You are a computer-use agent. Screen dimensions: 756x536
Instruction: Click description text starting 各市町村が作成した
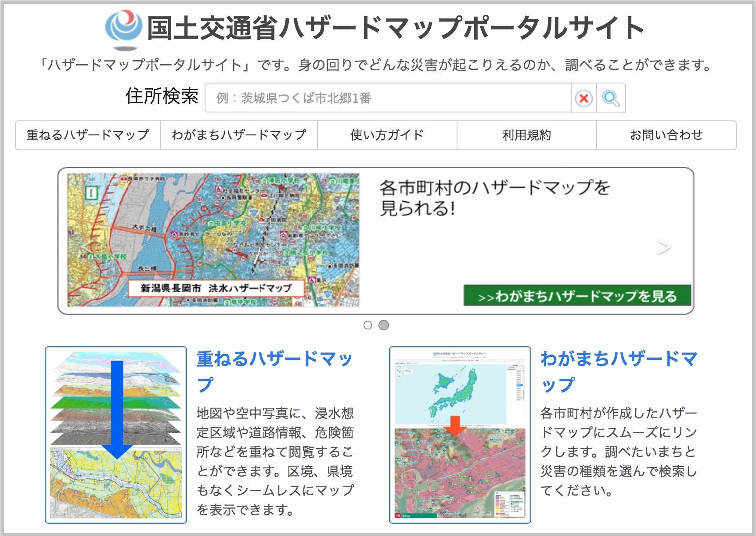[x=619, y=452]
